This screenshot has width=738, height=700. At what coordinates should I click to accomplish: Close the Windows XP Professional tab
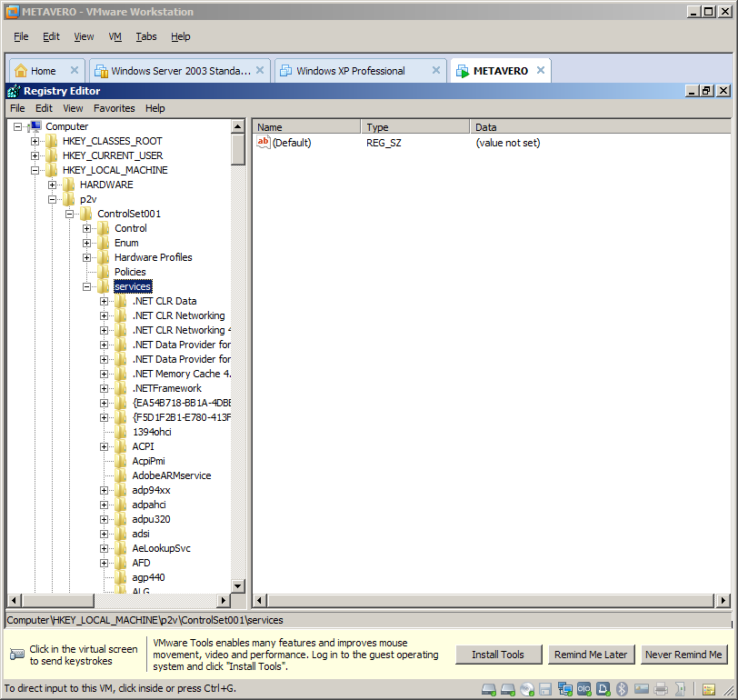[x=436, y=70]
